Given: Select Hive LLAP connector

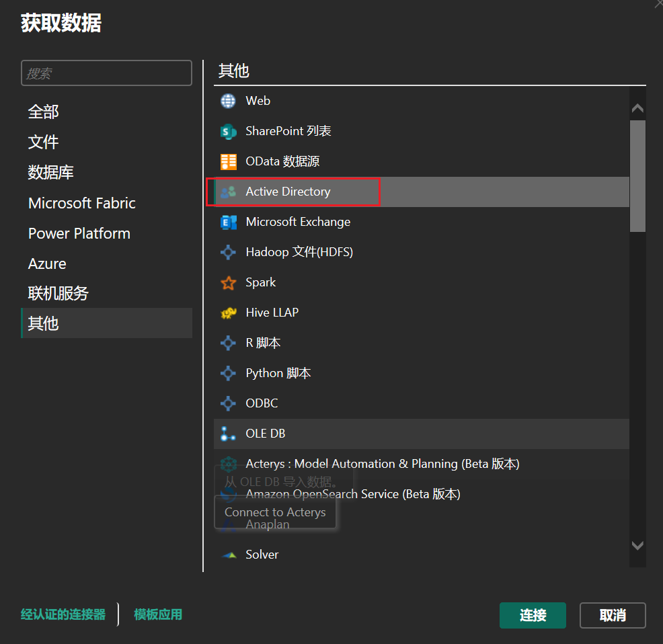Looking at the screenshot, I should [x=422, y=313].
